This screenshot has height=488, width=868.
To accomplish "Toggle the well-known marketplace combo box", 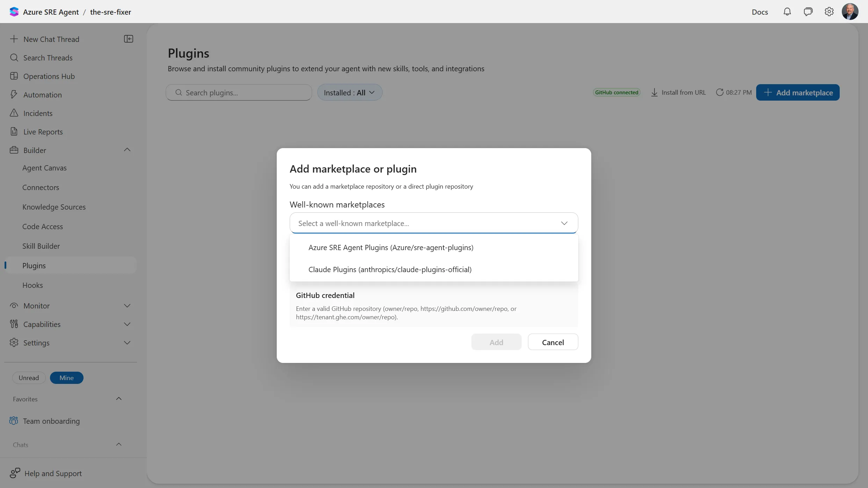I will pyautogui.click(x=434, y=223).
